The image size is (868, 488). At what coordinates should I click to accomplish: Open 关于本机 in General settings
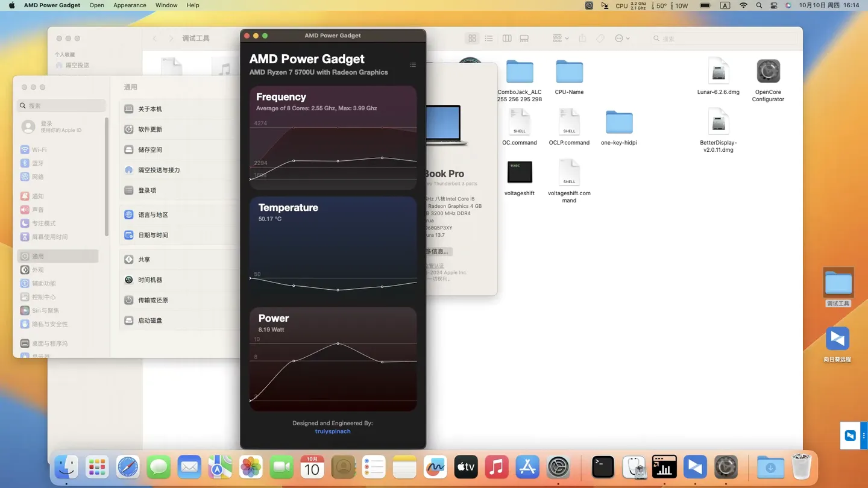150,109
